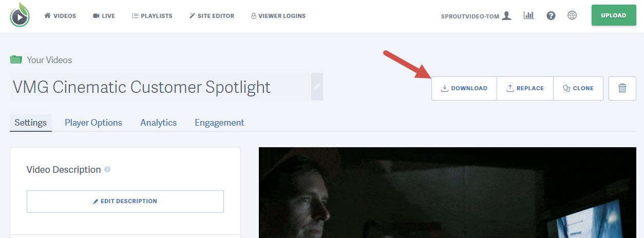Go to Videos in the top navigation
The width and height of the screenshot is (644, 238).
[x=60, y=16]
